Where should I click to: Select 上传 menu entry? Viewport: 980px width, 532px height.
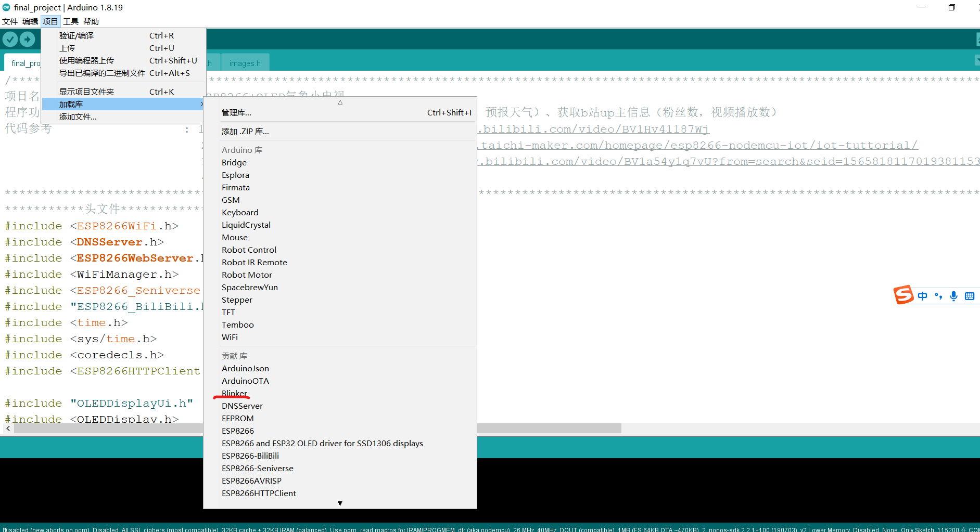(124, 48)
